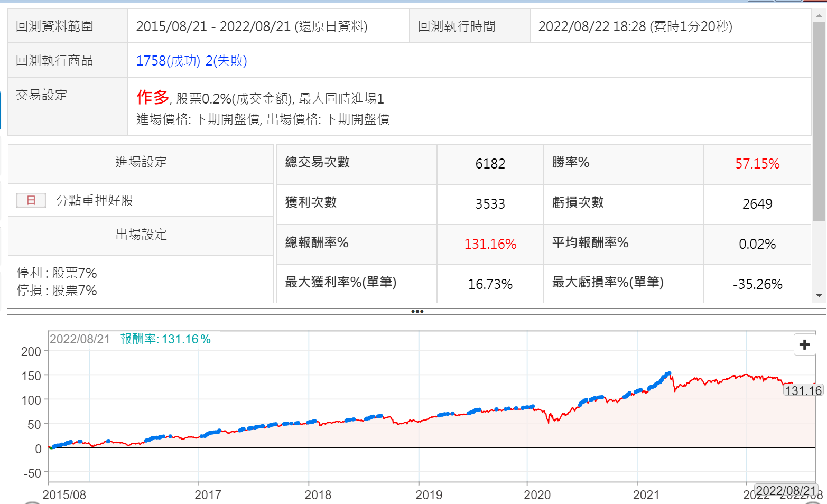Open the 2(失敗) failed symbols link

coord(226,61)
